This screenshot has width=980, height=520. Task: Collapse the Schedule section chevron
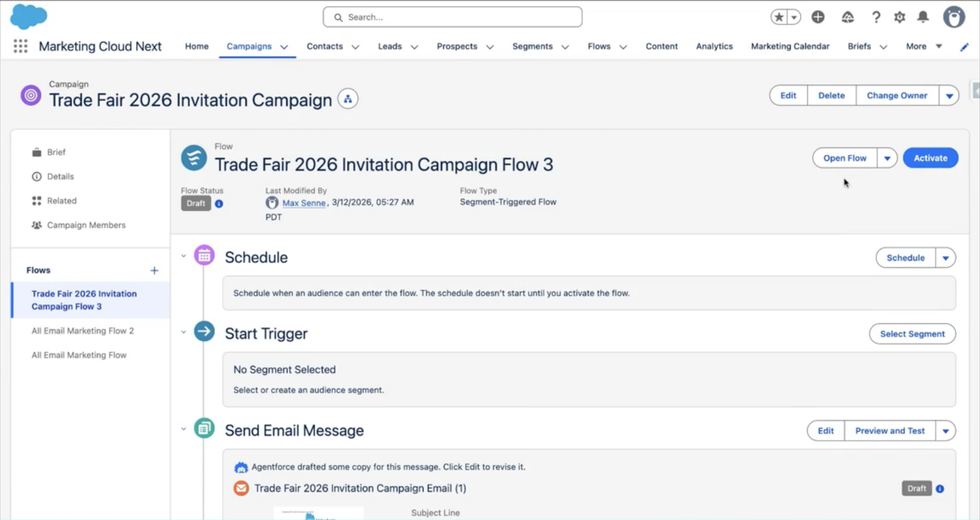coord(184,256)
